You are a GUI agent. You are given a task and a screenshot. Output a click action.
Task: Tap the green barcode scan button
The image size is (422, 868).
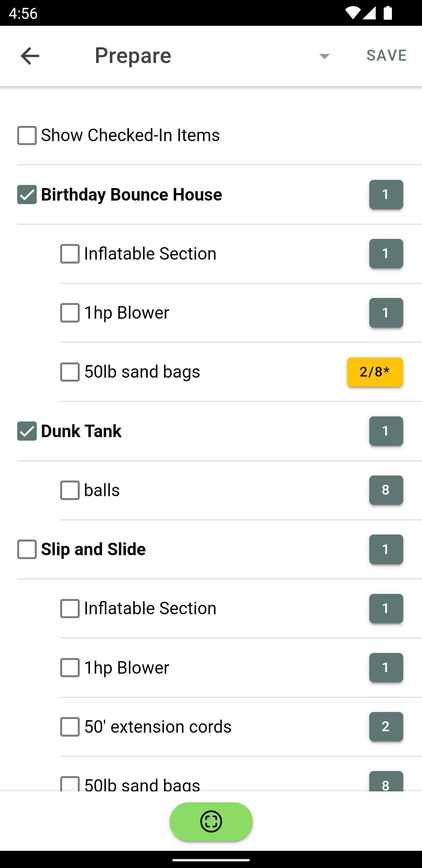pyautogui.click(x=211, y=821)
